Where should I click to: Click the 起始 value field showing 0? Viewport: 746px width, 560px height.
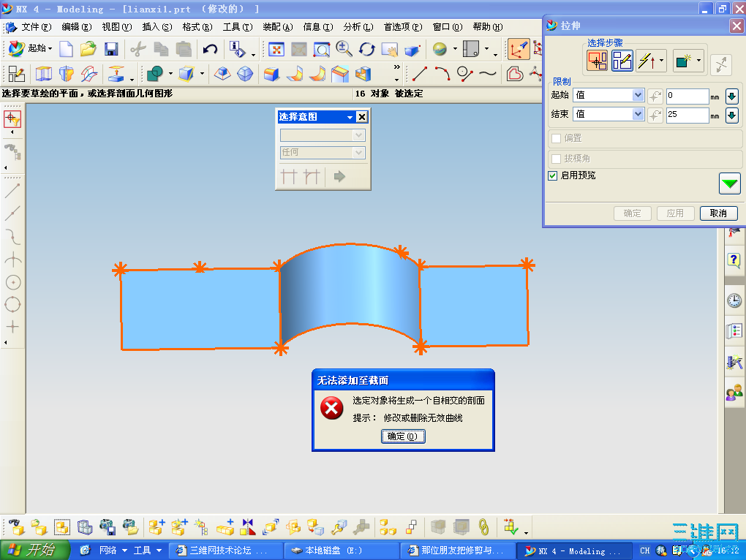pos(687,96)
